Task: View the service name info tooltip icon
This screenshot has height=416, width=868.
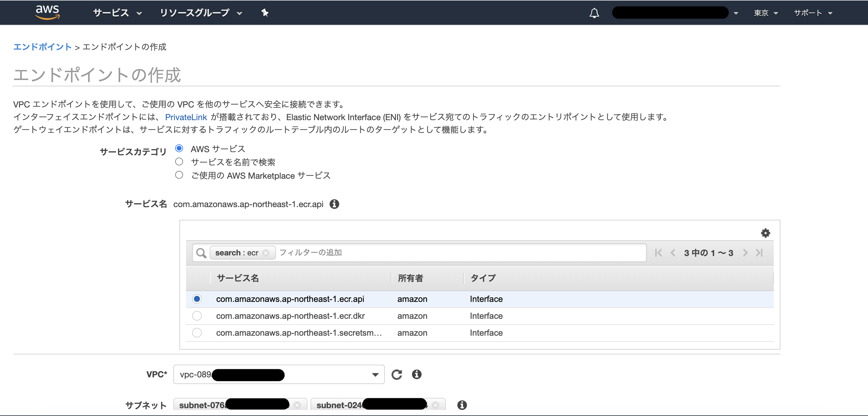Action: pos(334,204)
